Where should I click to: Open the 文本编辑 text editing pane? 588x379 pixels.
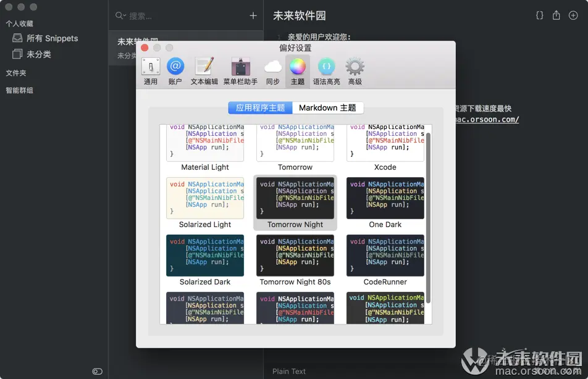click(x=204, y=71)
